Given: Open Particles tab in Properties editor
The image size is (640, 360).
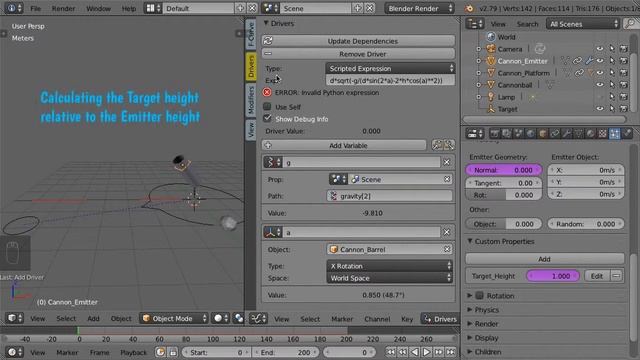Looking at the screenshot, I should pyautogui.click(x=614, y=133).
